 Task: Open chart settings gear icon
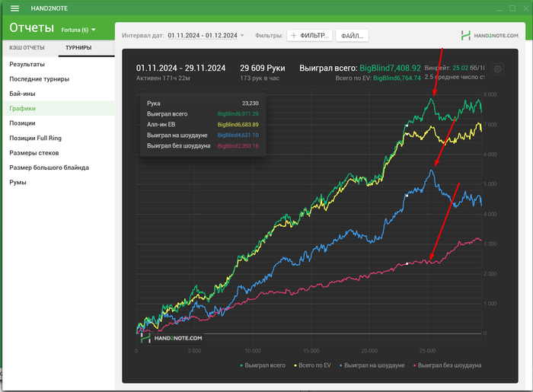[498, 69]
